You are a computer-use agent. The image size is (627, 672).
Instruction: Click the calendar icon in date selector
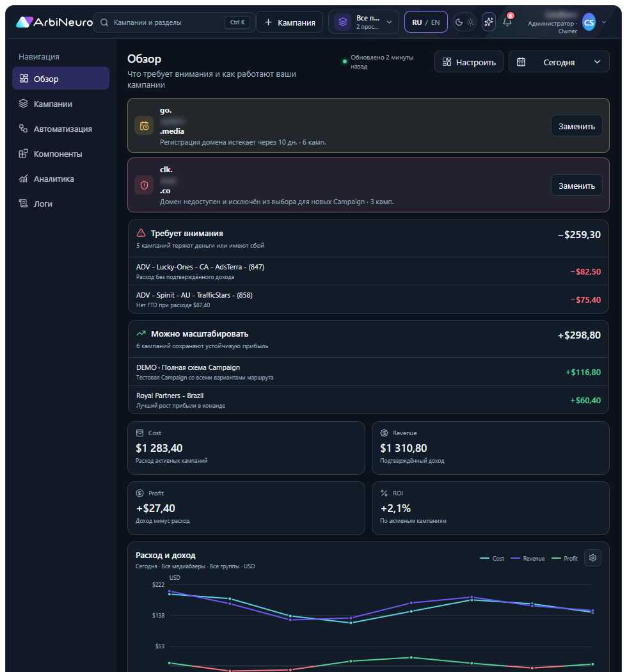521,61
